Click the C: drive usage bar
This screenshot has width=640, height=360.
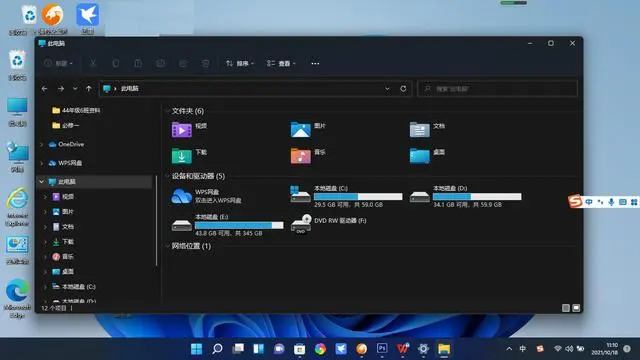tap(358, 196)
